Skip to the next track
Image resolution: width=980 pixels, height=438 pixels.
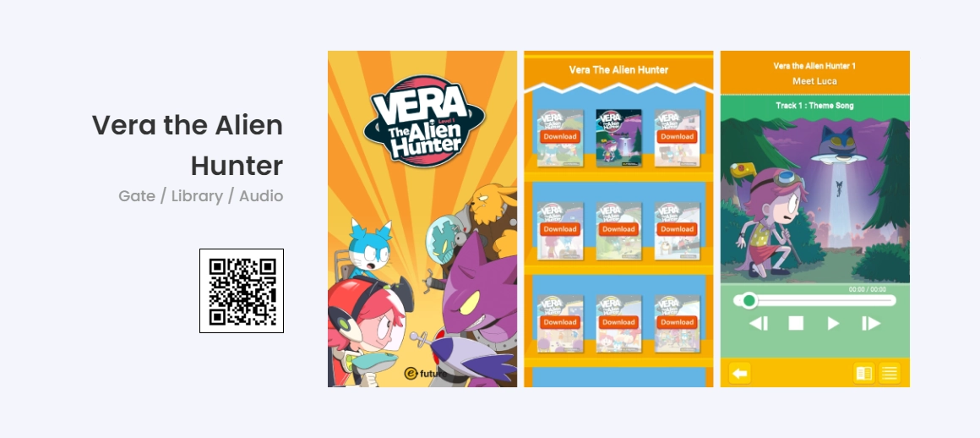click(871, 323)
